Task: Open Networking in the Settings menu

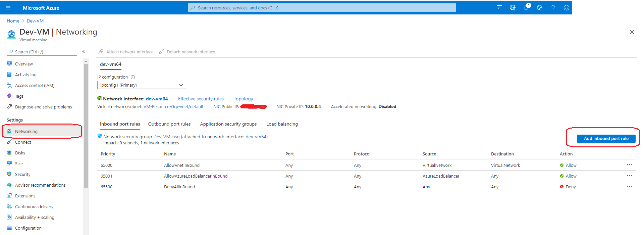Action: point(42,131)
